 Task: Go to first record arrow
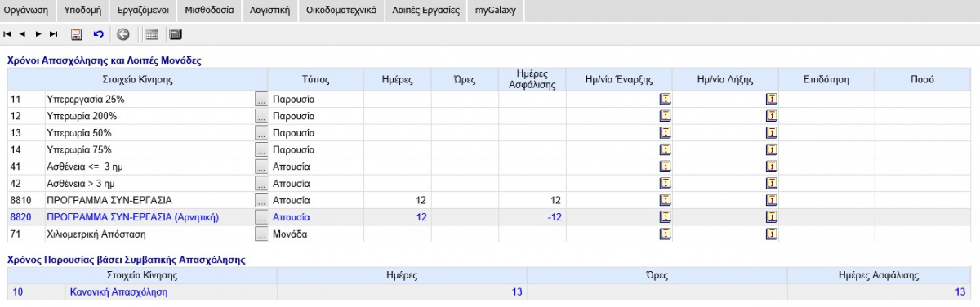tap(7, 34)
